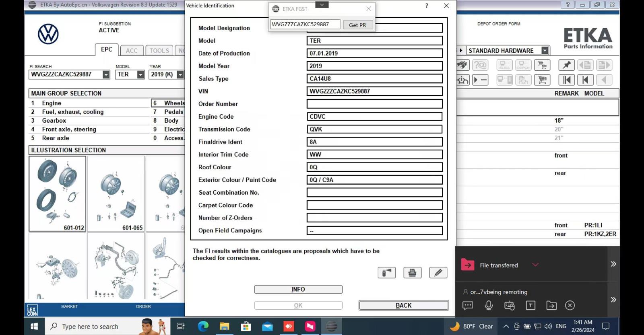This screenshot has width=644, height=335.
Task: Open the FI SEARCH VIN dropdown
Action: (x=106, y=74)
